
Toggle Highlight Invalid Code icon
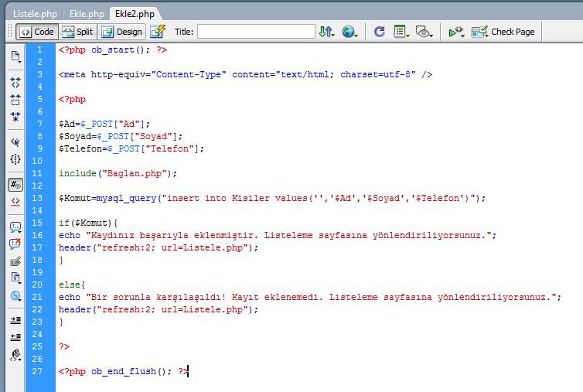point(15,202)
